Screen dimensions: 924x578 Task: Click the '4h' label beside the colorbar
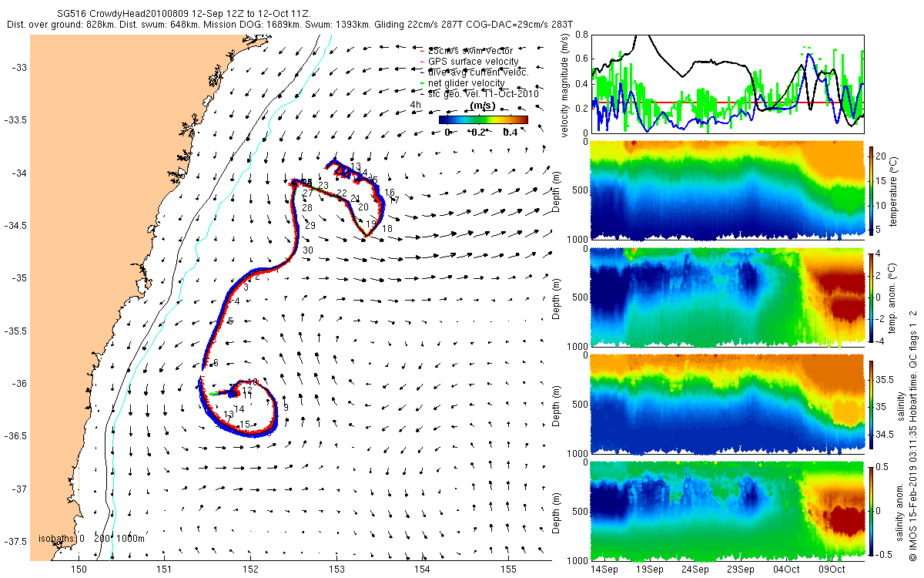tap(415, 105)
